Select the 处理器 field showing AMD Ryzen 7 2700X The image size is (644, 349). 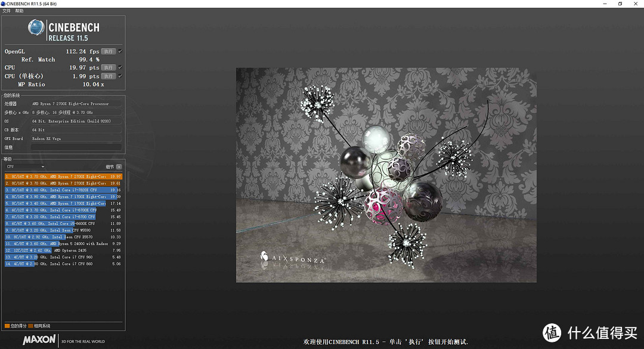coord(76,104)
